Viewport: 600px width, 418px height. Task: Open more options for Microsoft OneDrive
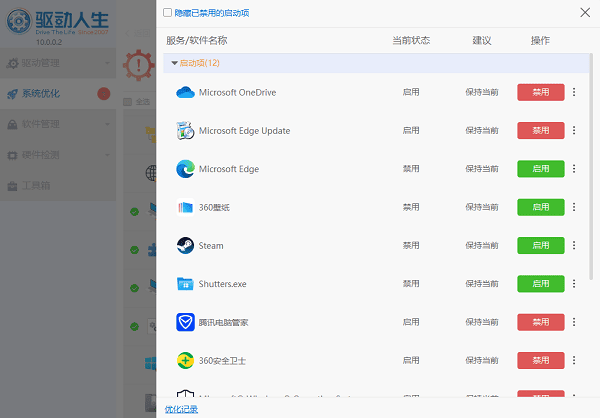click(574, 92)
